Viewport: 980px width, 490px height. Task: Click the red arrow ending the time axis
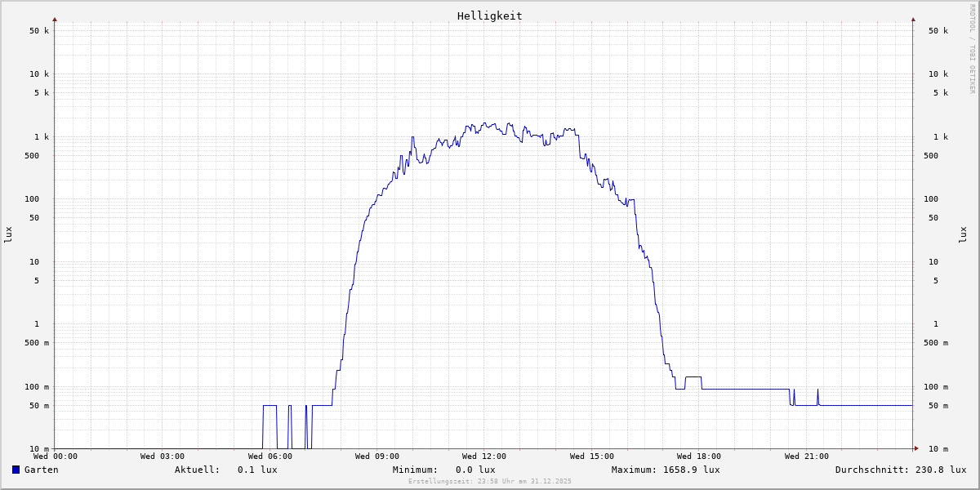[x=916, y=448]
